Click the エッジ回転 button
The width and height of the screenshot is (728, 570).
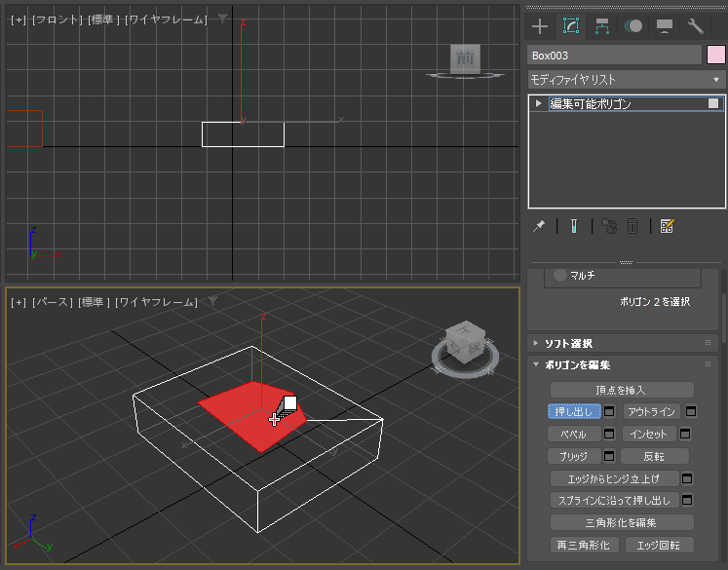[659, 545]
